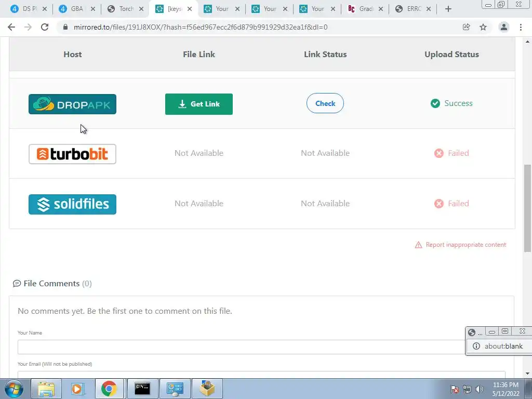
Task: Click about:blank address in the popup window
Action: point(503,346)
